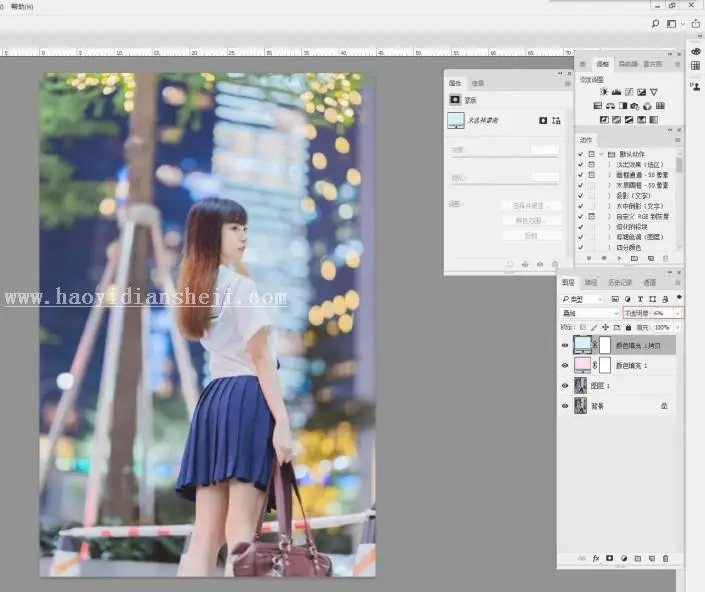
Task: Open the fill 填充 percentage dropdown arrow
Action: pyautogui.click(x=678, y=328)
